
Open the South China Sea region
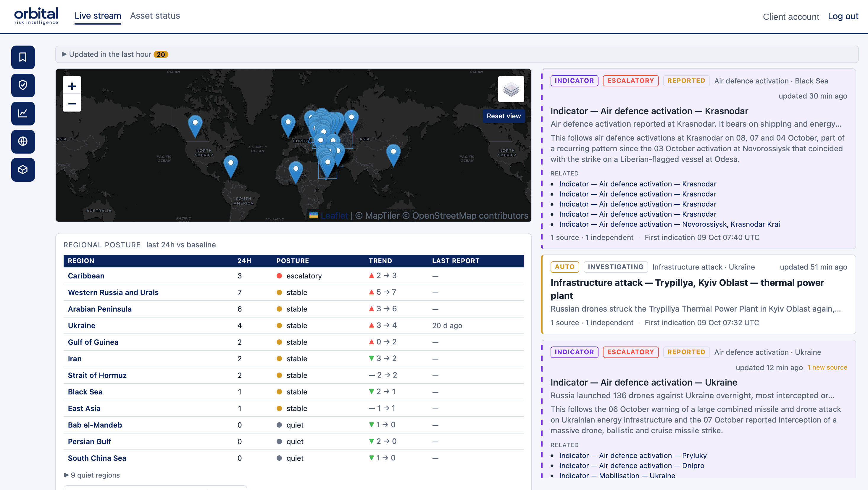[x=97, y=458]
